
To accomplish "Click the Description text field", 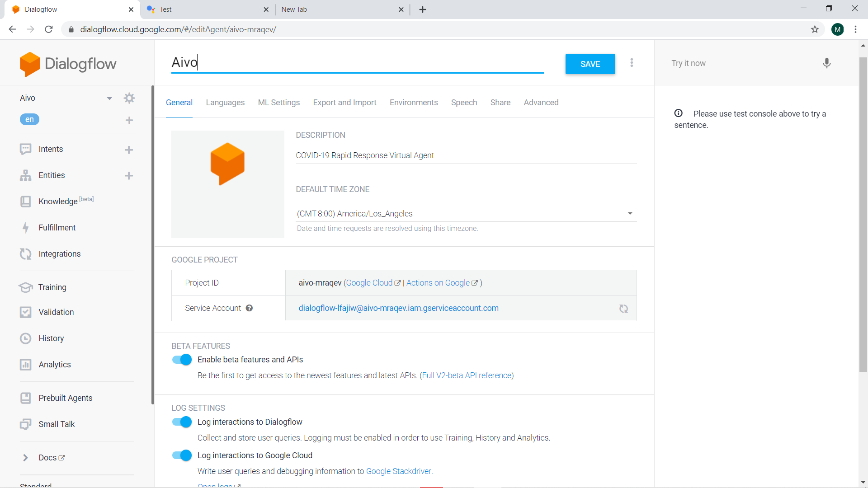I will pyautogui.click(x=466, y=155).
